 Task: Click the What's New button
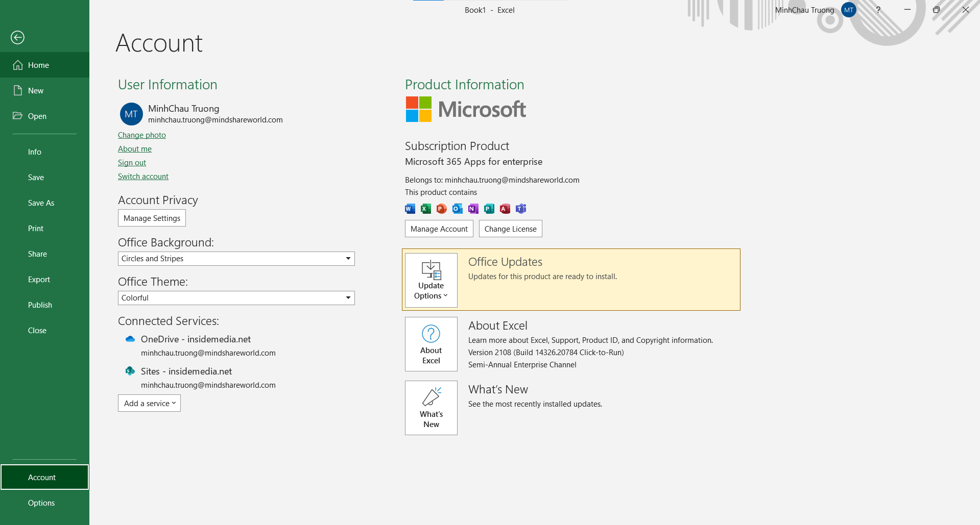(x=431, y=408)
